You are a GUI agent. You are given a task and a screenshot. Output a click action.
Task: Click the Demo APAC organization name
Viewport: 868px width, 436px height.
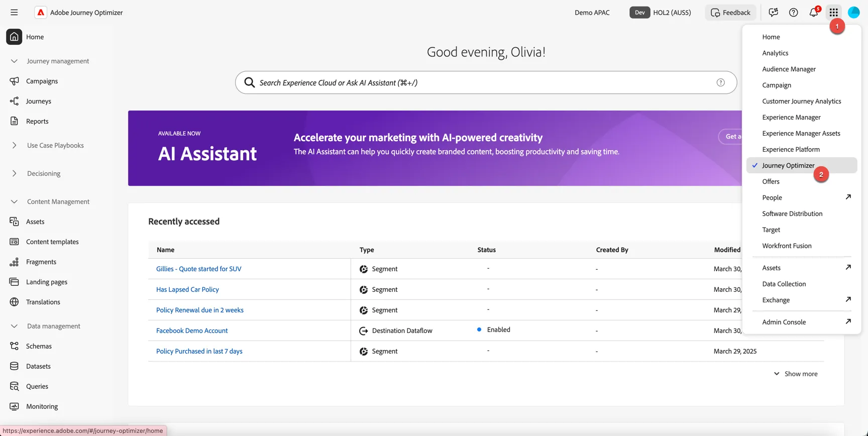tap(592, 13)
